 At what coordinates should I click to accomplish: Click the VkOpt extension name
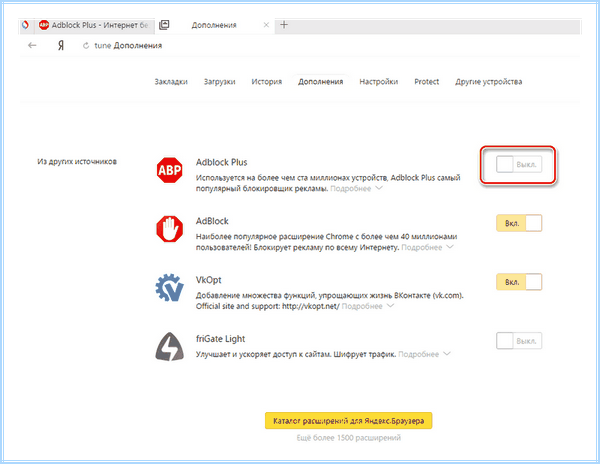[x=209, y=280]
